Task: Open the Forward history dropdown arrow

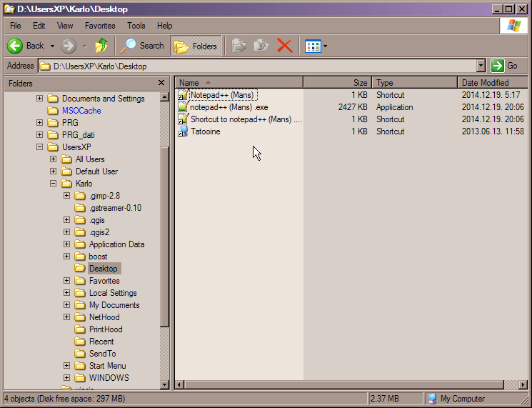Action: click(x=85, y=46)
